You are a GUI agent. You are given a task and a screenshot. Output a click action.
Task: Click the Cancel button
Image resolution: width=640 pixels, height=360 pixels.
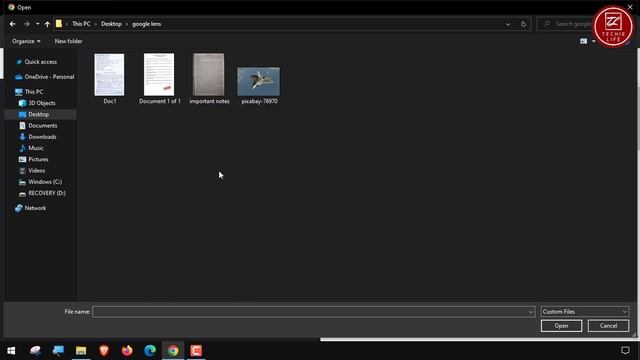click(608, 326)
